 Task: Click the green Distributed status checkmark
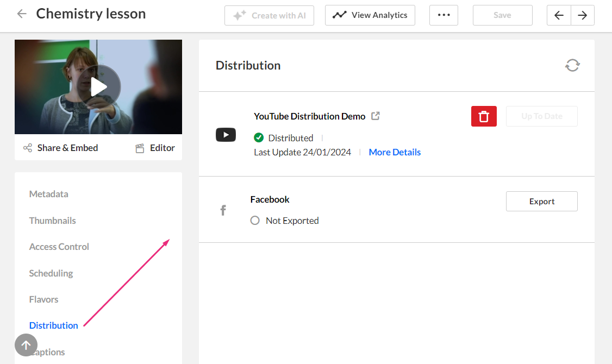(x=258, y=137)
